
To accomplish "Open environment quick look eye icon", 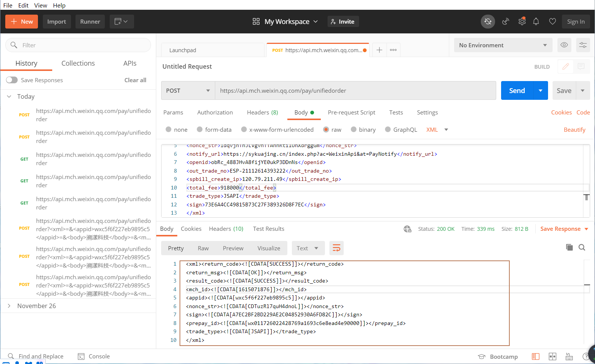I will click(564, 45).
